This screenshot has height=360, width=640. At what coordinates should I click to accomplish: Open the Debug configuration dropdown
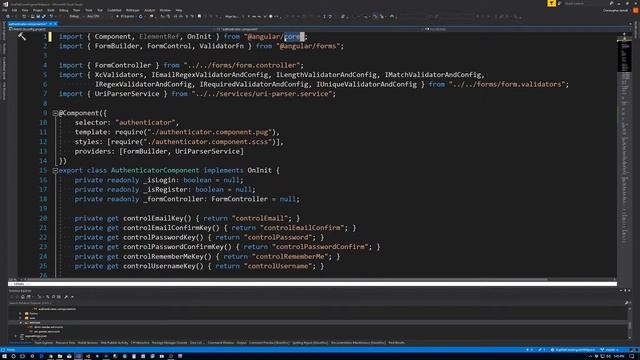(76, 17)
